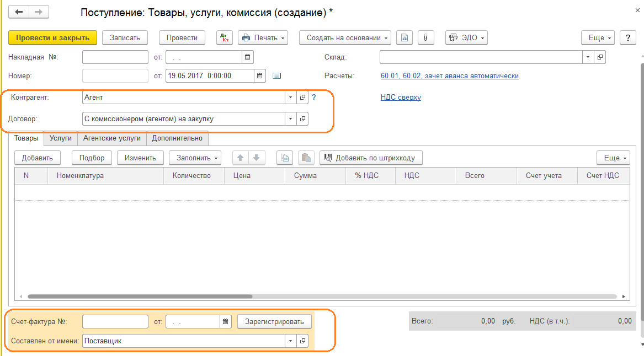This screenshot has width=644, height=356.
Task: Click Добавить по штрихкоду button
Action: [x=371, y=158]
